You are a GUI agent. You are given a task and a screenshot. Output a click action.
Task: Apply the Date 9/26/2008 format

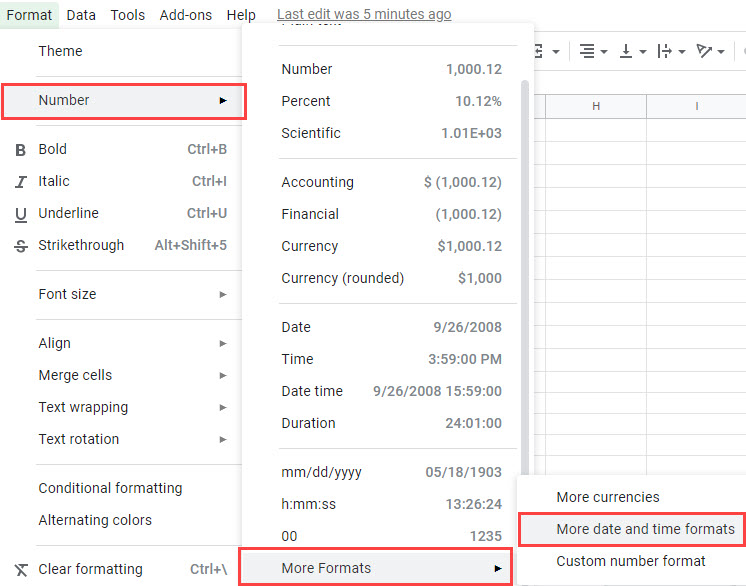(x=391, y=327)
